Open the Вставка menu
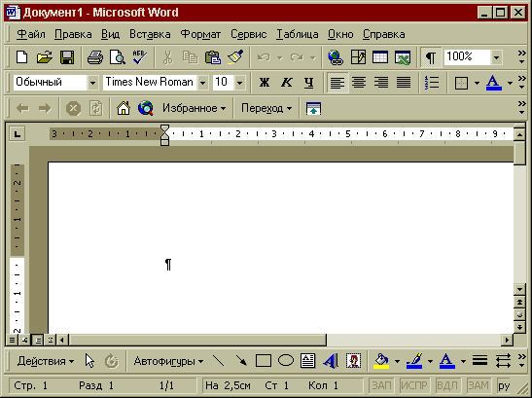Screen dimensions: 532x398 150,34
